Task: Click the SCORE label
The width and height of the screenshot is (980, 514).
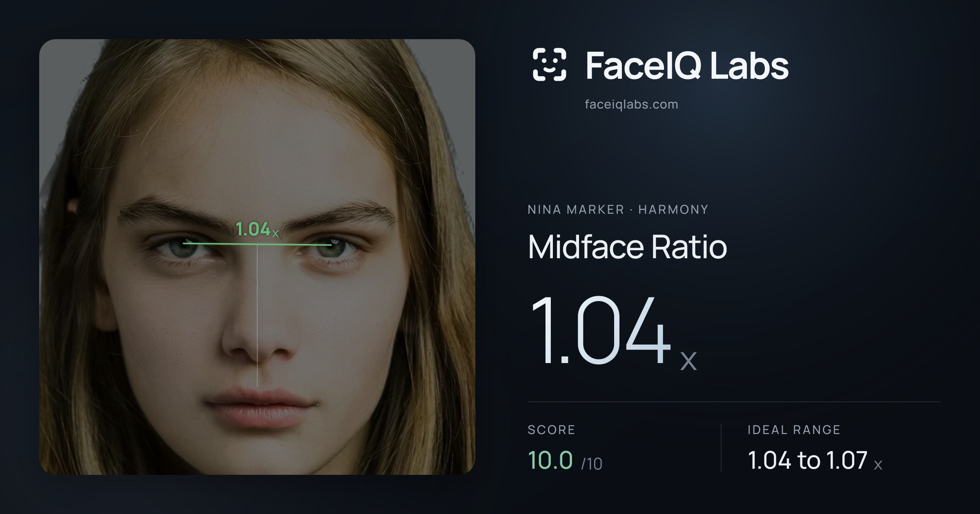Action: 551,430
